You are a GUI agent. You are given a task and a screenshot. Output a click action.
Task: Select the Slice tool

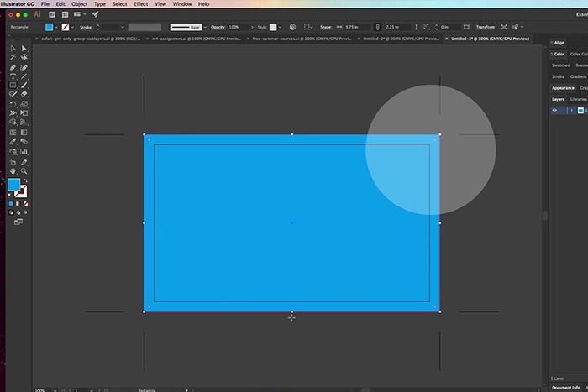(24, 162)
